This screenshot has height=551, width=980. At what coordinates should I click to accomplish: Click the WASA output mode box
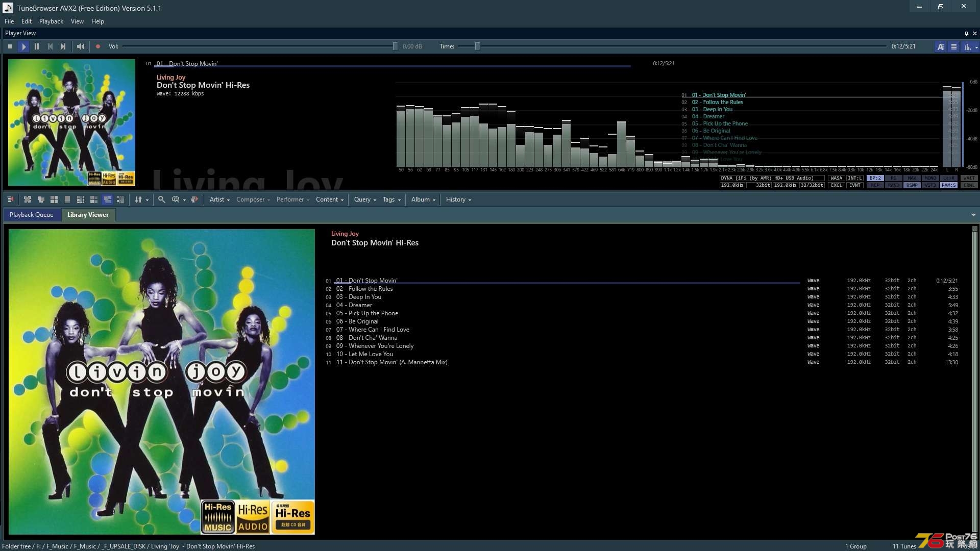pos(837,178)
